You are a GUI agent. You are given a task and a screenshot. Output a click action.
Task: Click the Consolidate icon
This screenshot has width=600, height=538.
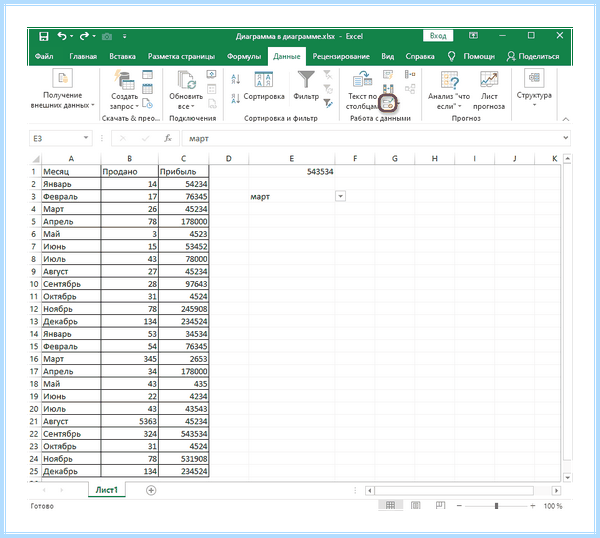(410, 74)
